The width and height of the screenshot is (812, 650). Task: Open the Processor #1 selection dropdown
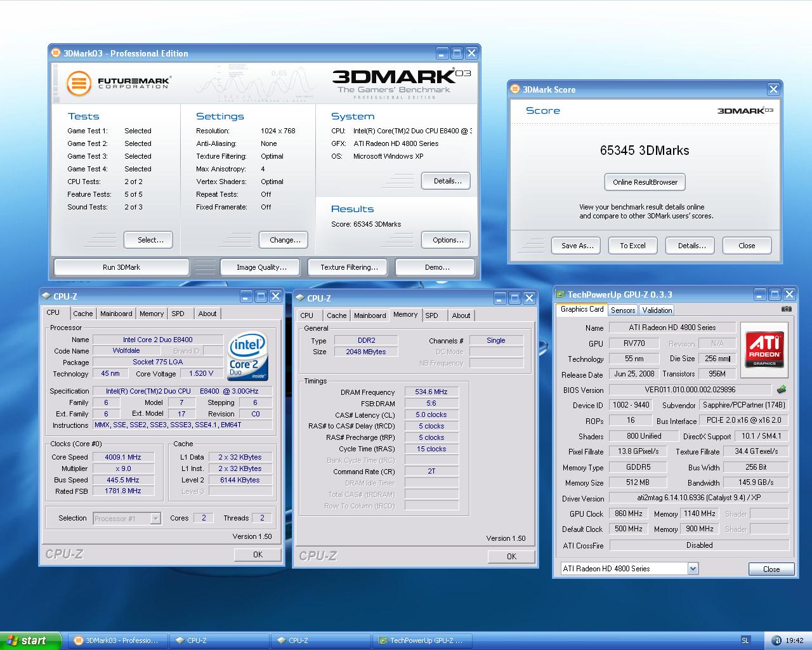pyautogui.click(x=155, y=519)
